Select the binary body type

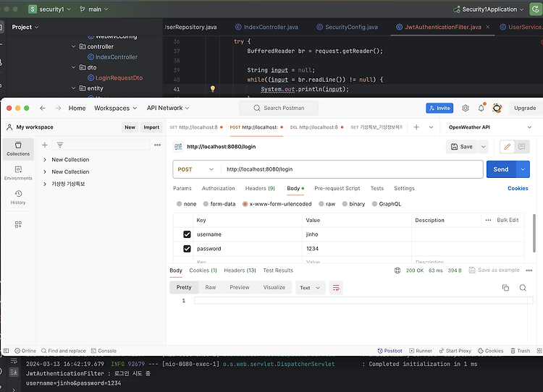pos(345,204)
